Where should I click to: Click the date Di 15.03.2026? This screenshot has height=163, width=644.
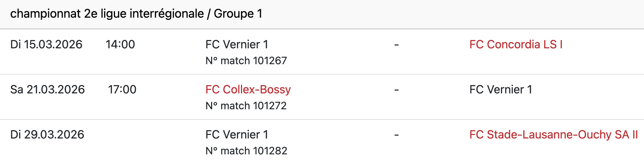[46, 44]
